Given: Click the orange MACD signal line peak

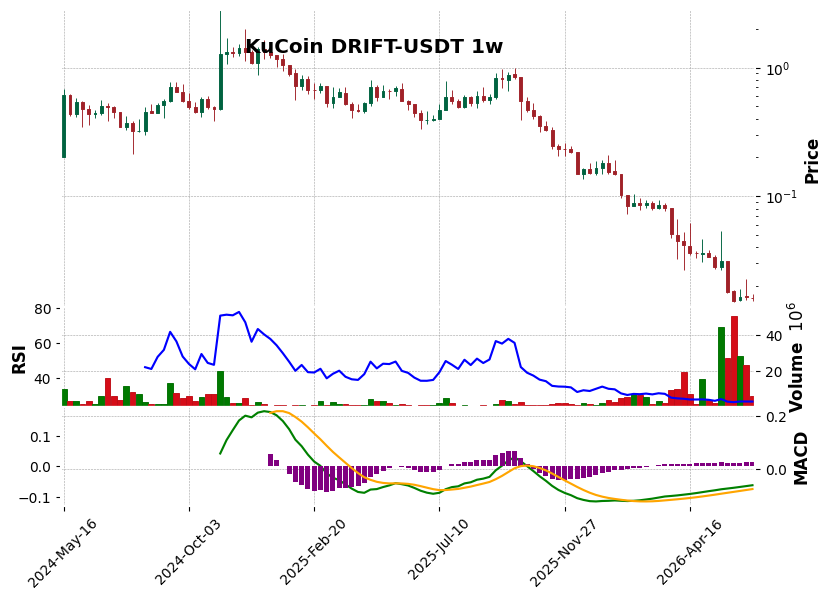Looking at the screenshot, I should [x=279, y=411].
